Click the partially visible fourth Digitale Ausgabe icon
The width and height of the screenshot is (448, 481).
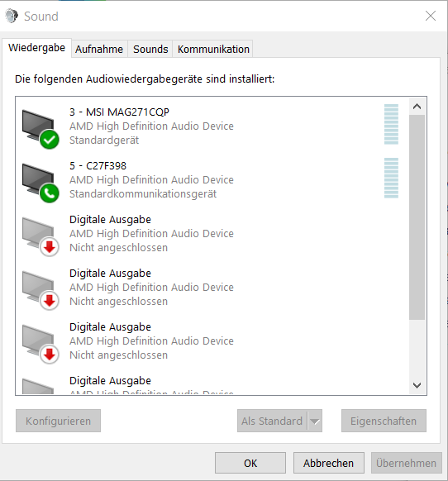pos(38,386)
